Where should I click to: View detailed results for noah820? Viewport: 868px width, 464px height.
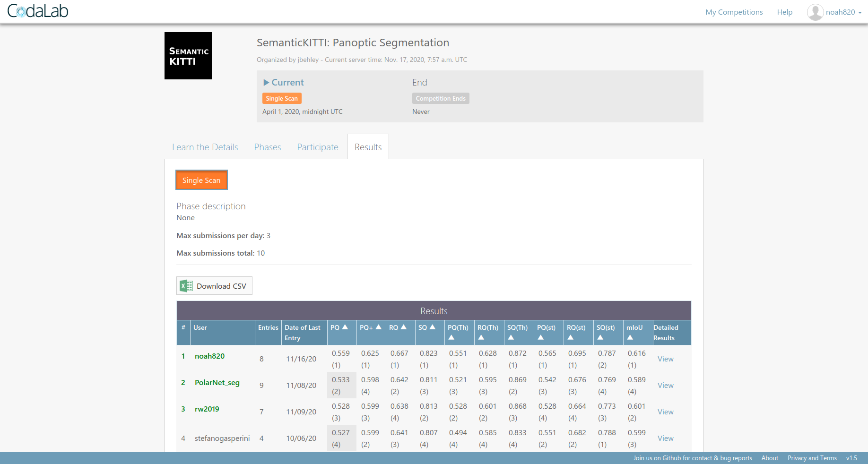tap(666, 359)
